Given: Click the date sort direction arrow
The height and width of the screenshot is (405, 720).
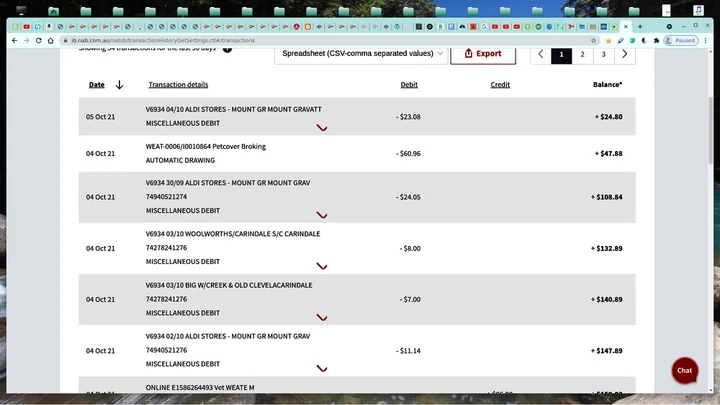Looking at the screenshot, I should click(119, 85).
